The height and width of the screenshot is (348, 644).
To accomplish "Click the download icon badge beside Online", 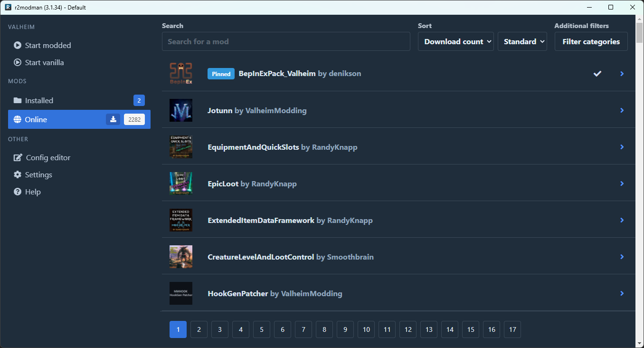I will point(113,119).
